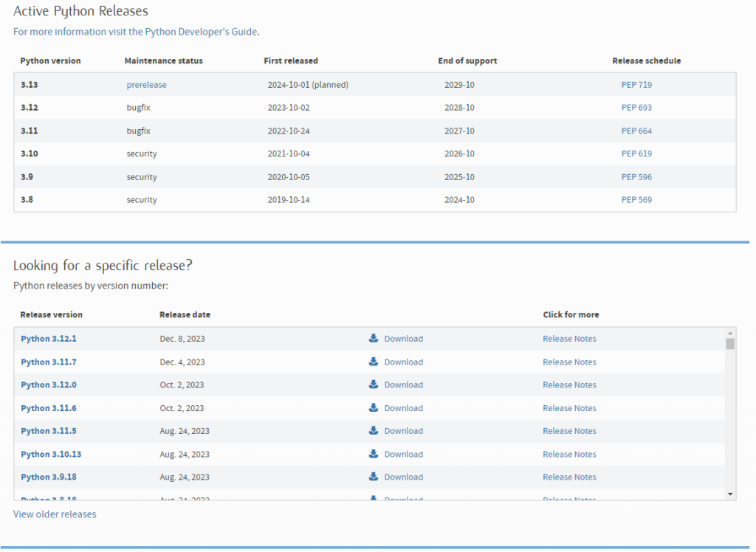View PEP 569 schedule for Python 3.8
Screen dimensions: 756x552
636,200
